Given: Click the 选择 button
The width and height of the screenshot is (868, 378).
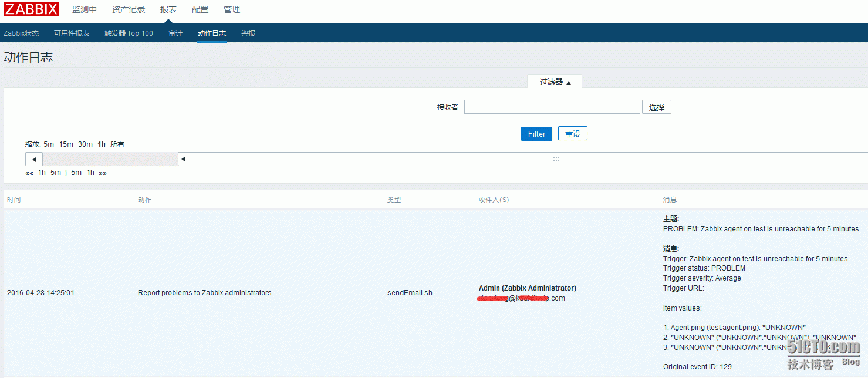Looking at the screenshot, I should coord(657,107).
